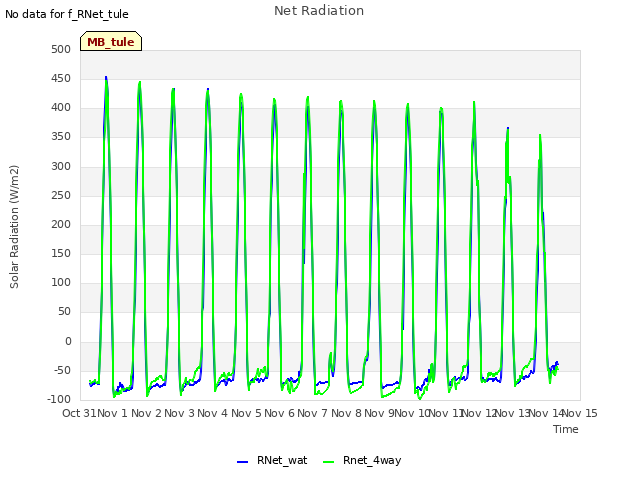Click the Nov 15 x-axis tick label
The height and width of the screenshot is (480, 640).
pyautogui.click(x=580, y=413)
